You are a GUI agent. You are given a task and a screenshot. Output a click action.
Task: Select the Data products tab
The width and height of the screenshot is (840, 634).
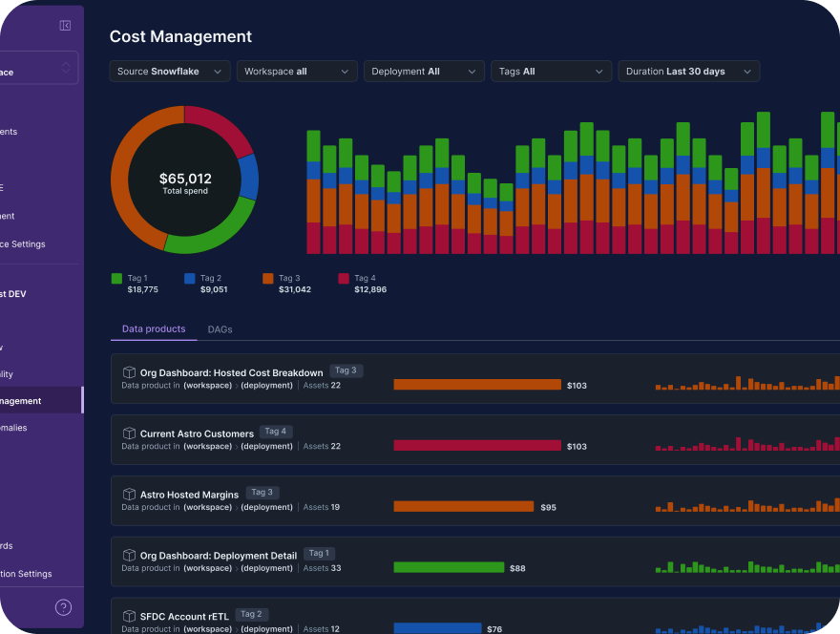[154, 329]
